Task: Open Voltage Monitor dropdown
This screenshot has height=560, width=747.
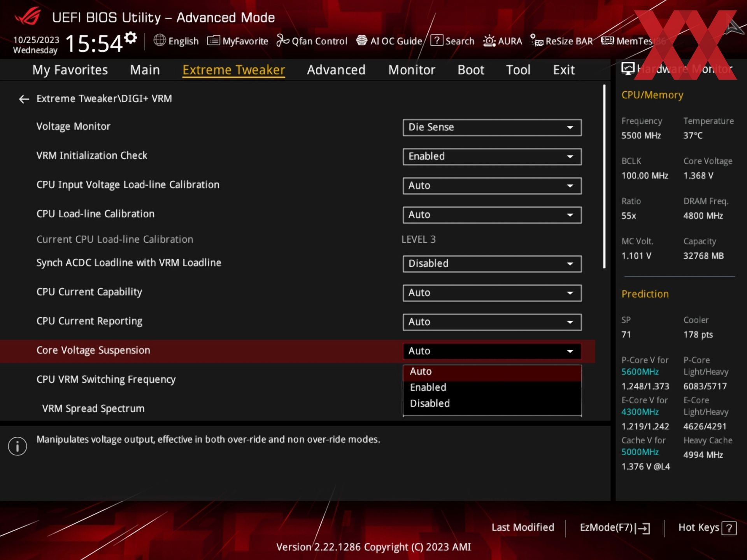Action: [x=492, y=127]
